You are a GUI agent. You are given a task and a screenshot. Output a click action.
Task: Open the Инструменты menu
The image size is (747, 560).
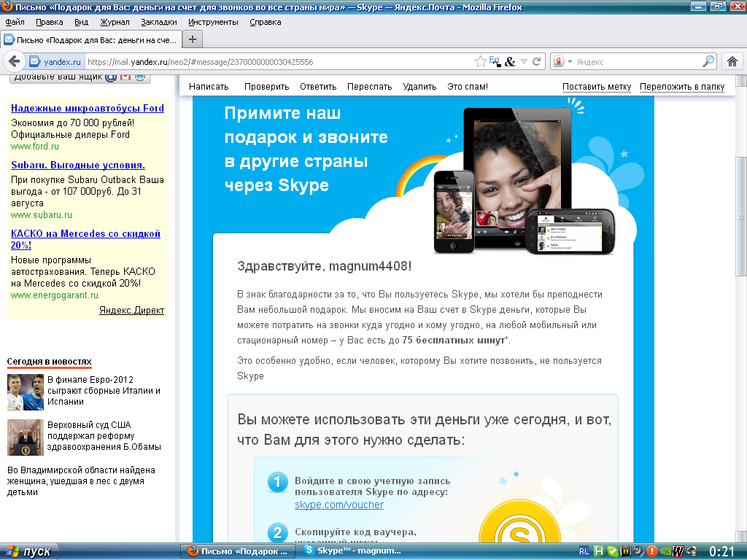point(213,22)
